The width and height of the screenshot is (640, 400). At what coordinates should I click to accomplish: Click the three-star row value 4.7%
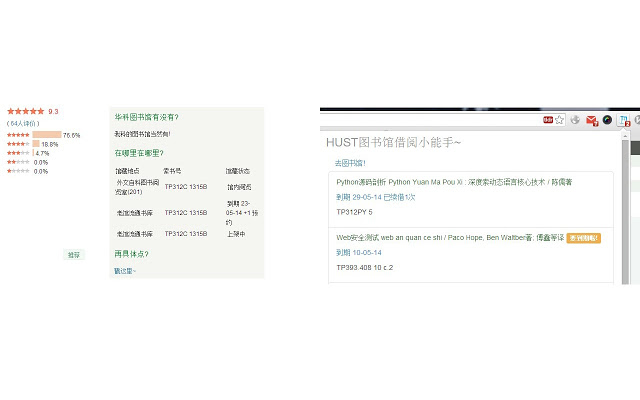(x=42, y=153)
